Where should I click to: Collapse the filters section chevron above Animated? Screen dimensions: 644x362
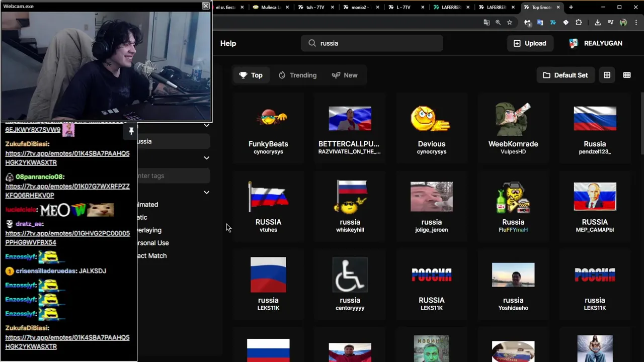206,192
